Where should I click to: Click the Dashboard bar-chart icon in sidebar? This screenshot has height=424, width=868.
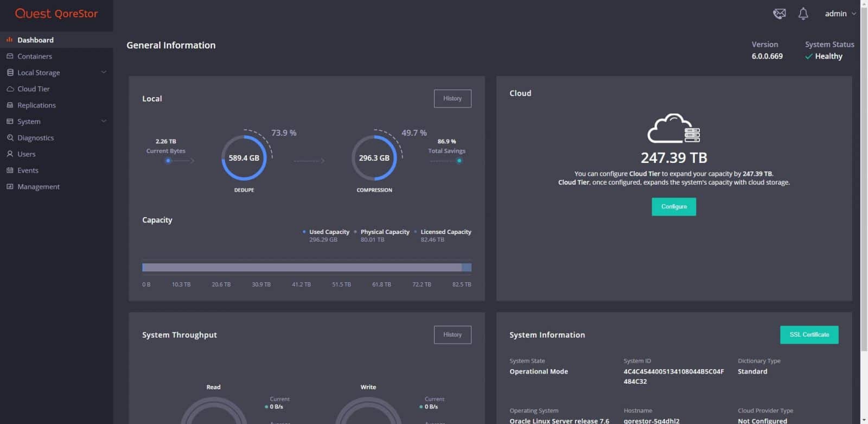[x=10, y=40]
